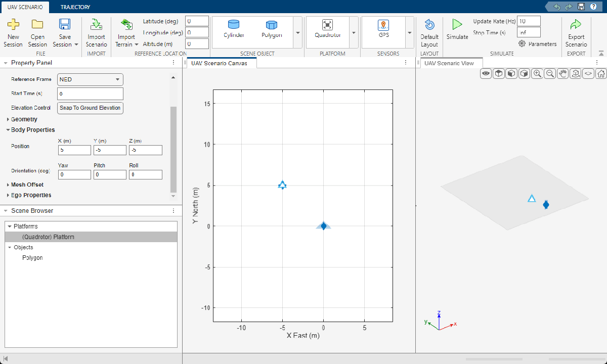The height and width of the screenshot is (364, 607).
Task: Open the Reference Frame NED dropdown
Action: tap(90, 79)
